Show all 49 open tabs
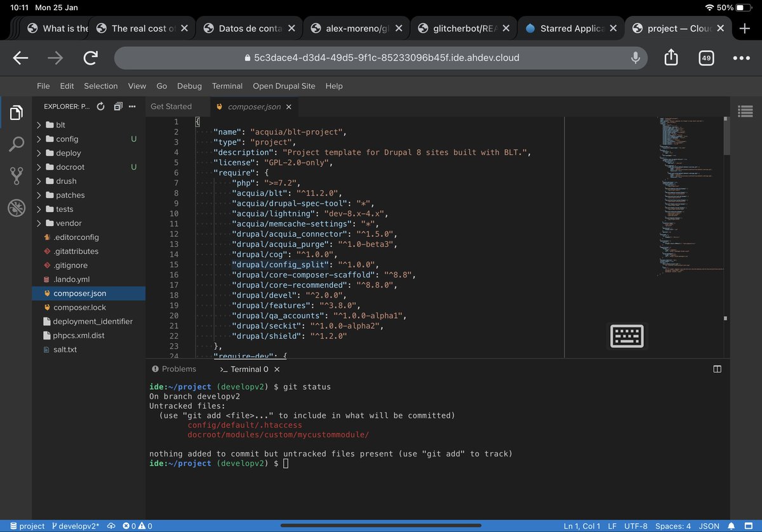Viewport: 762px width, 532px height. 706,58
